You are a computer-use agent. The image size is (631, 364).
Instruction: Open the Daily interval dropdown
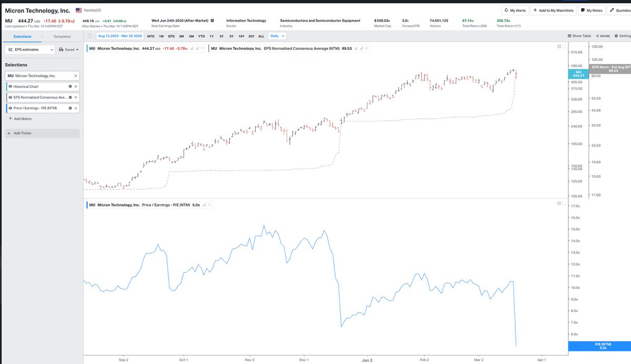pos(277,36)
